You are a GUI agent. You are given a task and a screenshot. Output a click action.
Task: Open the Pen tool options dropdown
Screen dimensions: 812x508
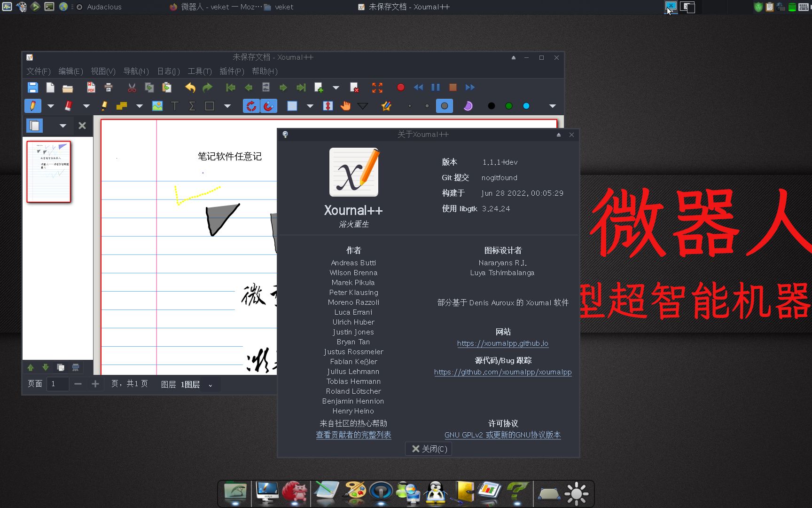(51, 106)
